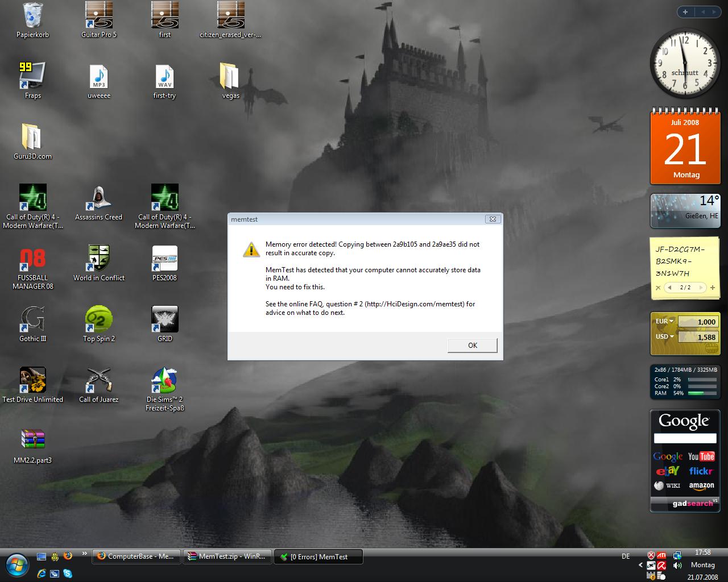The width and height of the screenshot is (728, 582).
Task: Click the calendar gadget showing 21 Montag
Action: [685, 145]
